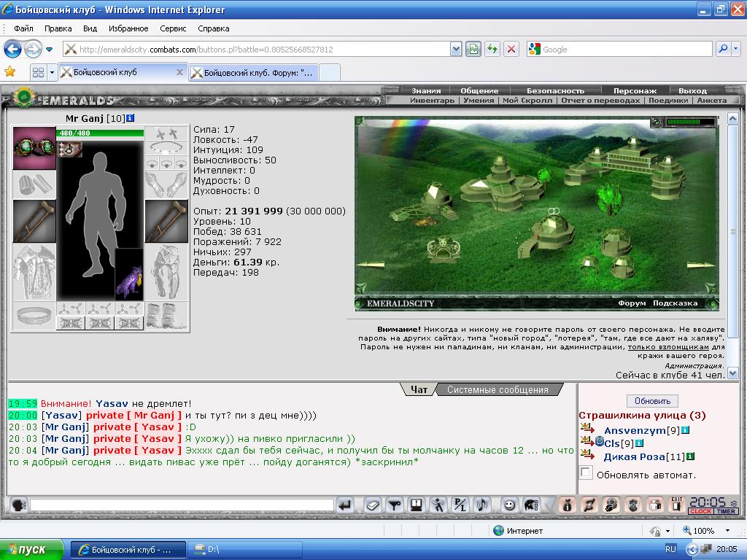The width and height of the screenshot is (747, 560).
Task: Open the Умения link
Action: tap(479, 101)
